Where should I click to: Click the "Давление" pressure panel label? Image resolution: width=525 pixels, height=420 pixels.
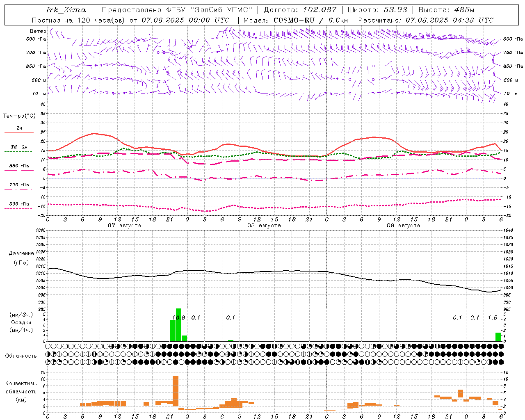coord(21,253)
